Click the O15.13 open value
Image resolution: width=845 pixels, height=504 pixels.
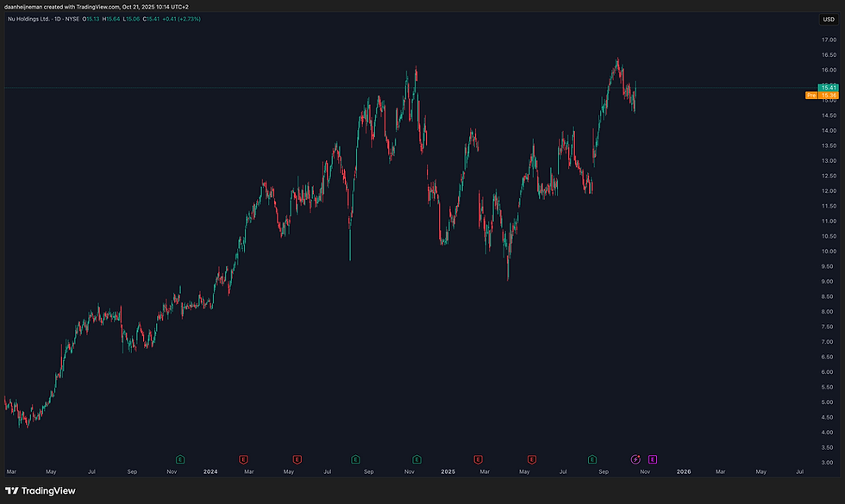(91, 19)
